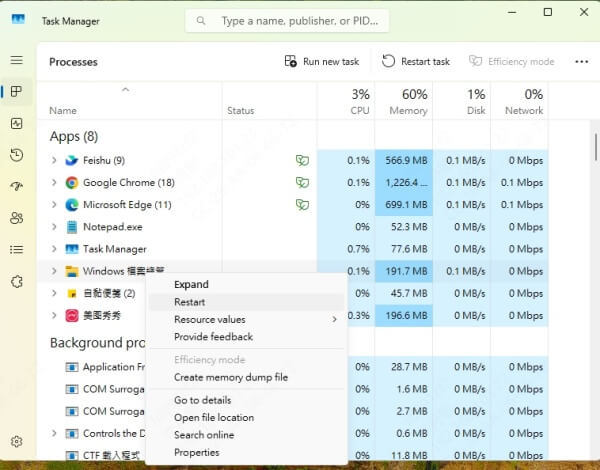Click the Task Manager row icon
This screenshot has width=600, height=470.
tap(72, 249)
